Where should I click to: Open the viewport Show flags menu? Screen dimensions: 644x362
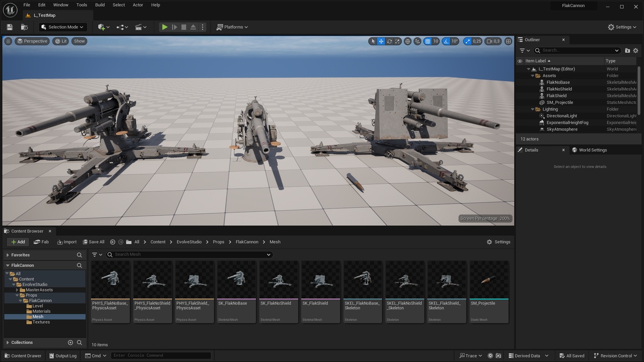79,41
